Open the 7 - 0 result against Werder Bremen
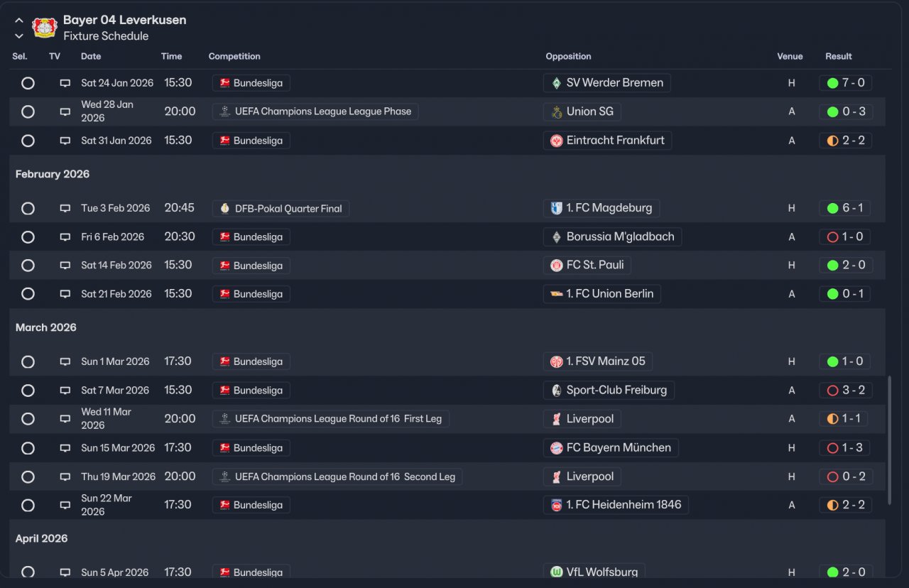The image size is (909, 588). click(x=846, y=83)
